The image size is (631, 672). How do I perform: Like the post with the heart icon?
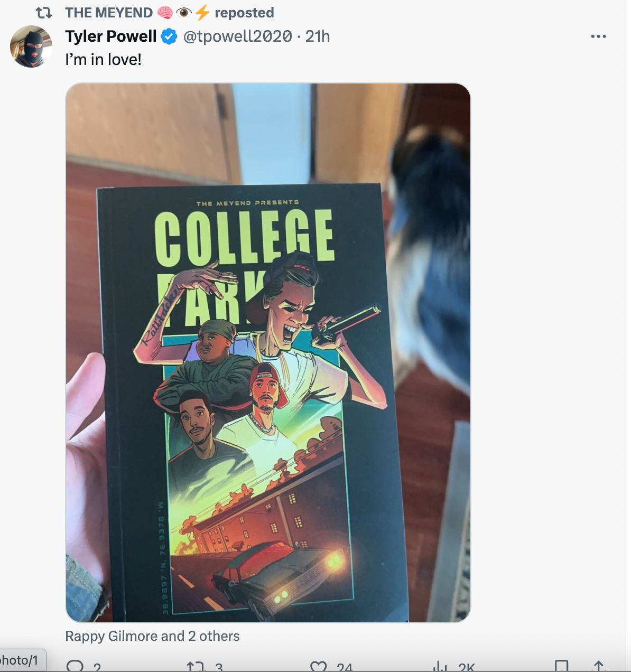(318, 667)
